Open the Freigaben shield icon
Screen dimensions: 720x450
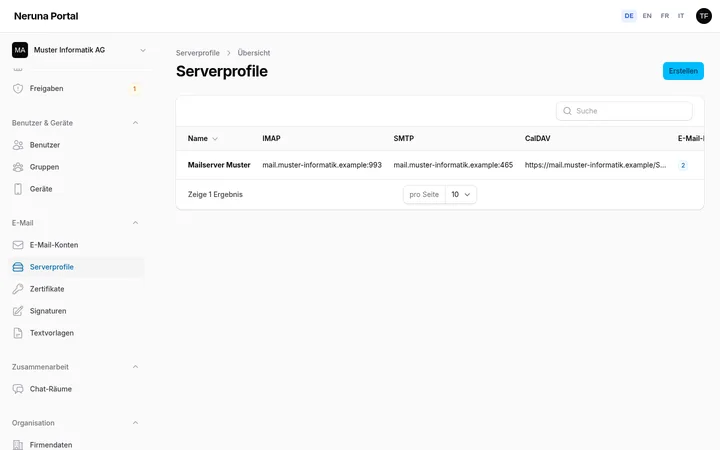(18, 89)
